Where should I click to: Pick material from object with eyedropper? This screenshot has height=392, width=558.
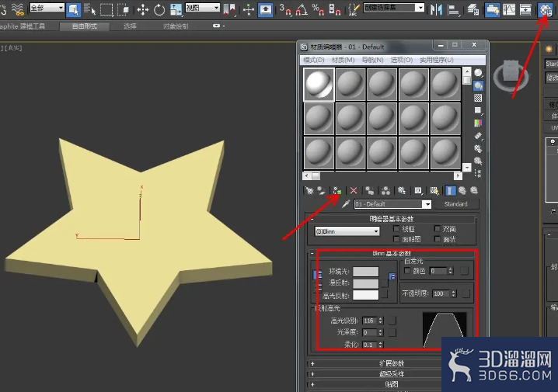pyautogui.click(x=346, y=204)
